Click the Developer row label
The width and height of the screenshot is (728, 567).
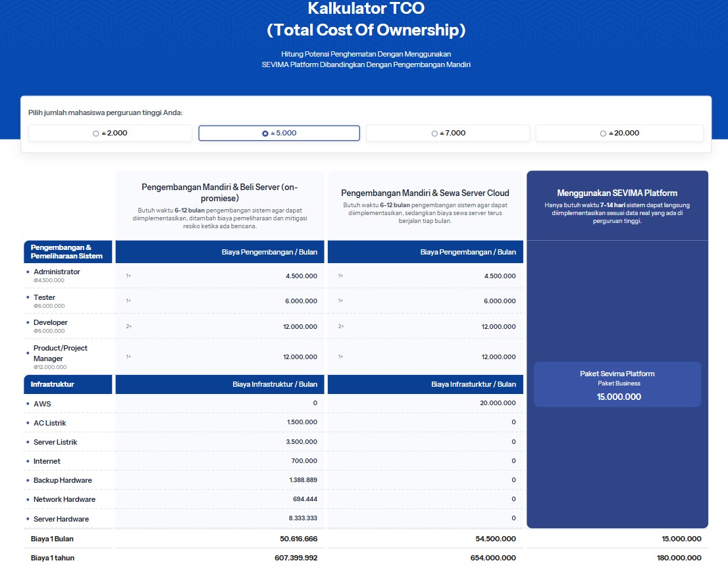[x=50, y=322]
